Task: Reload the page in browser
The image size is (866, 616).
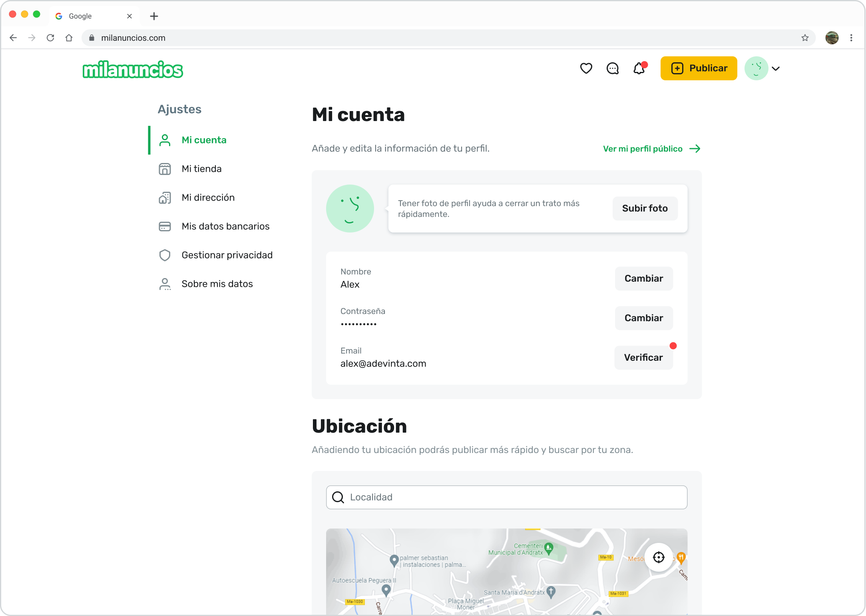Action: [x=50, y=38]
